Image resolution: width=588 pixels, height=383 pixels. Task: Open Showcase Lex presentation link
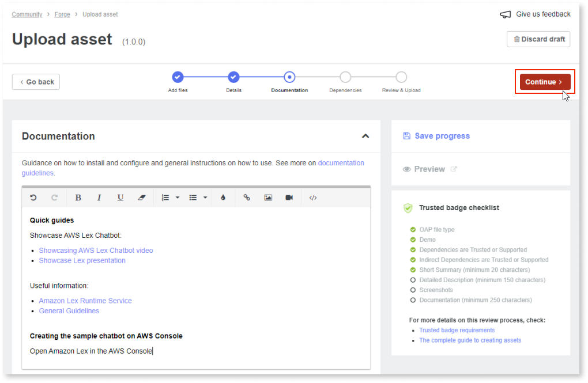82,260
